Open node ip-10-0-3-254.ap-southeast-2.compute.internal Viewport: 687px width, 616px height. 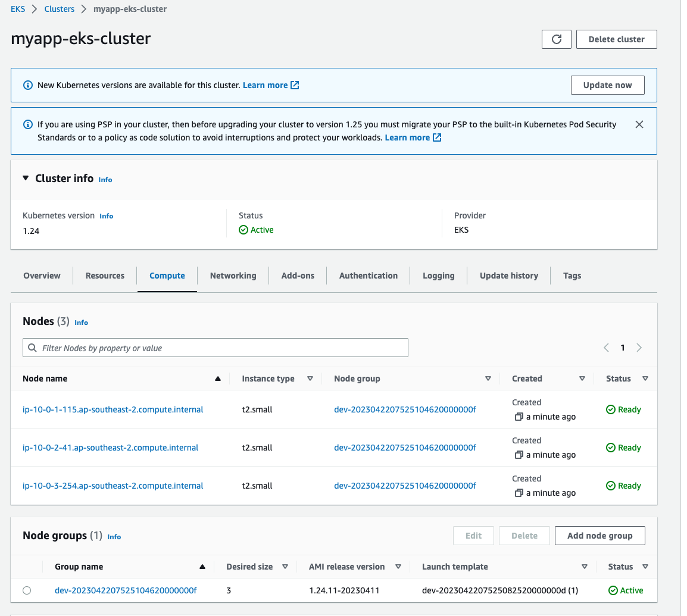click(x=113, y=486)
